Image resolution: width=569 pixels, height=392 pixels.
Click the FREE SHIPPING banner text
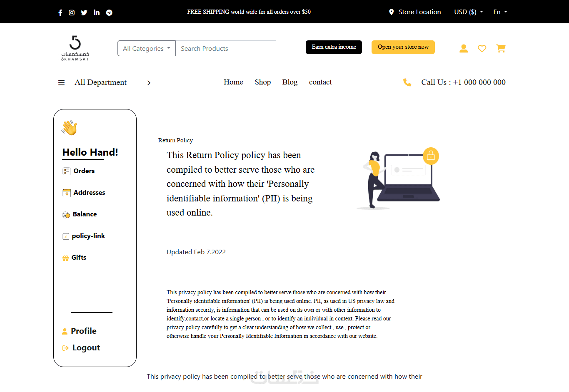249,12
